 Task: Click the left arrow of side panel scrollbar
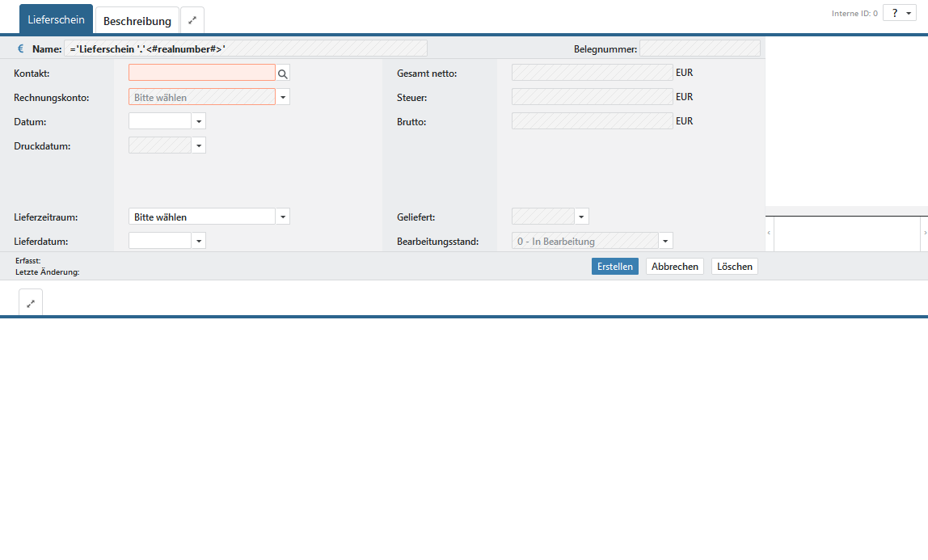(769, 233)
